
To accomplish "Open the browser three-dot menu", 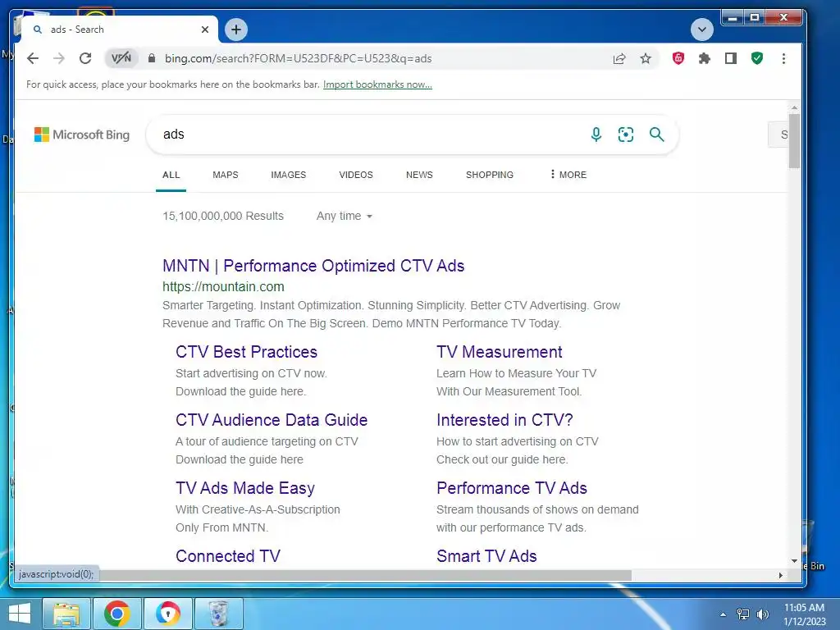I will [x=783, y=58].
